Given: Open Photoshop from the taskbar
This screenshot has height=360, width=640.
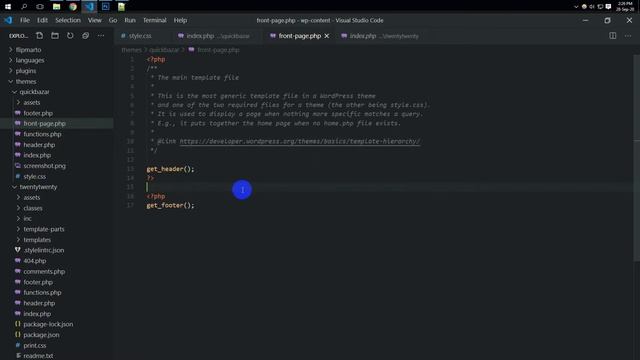Looking at the screenshot, I should [x=105, y=7].
